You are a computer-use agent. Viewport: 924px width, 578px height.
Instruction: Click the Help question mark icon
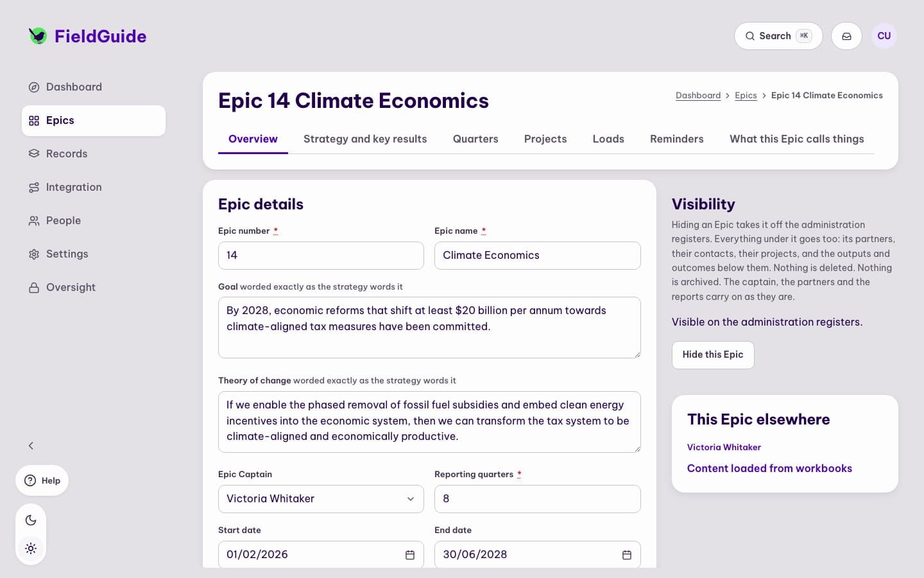[x=30, y=480]
